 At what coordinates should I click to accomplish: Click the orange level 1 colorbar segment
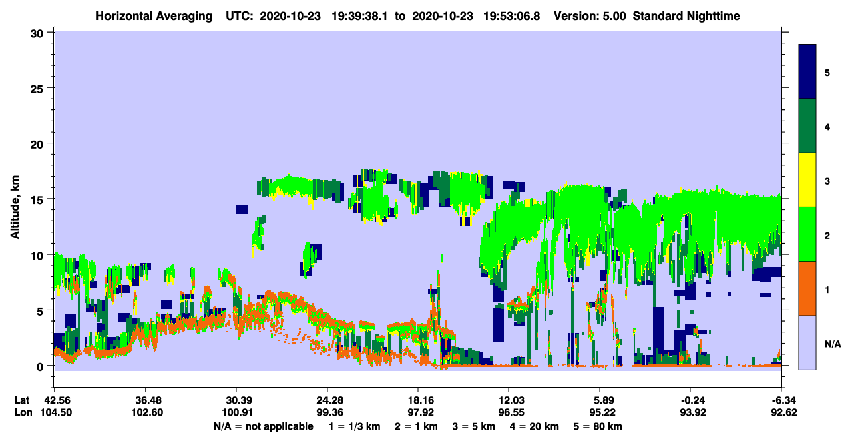(x=807, y=288)
